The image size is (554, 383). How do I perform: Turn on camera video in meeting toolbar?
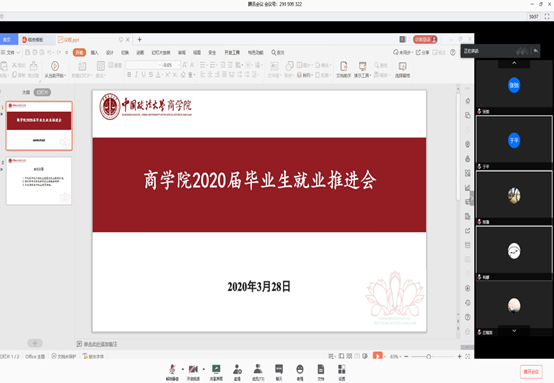point(193,372)
